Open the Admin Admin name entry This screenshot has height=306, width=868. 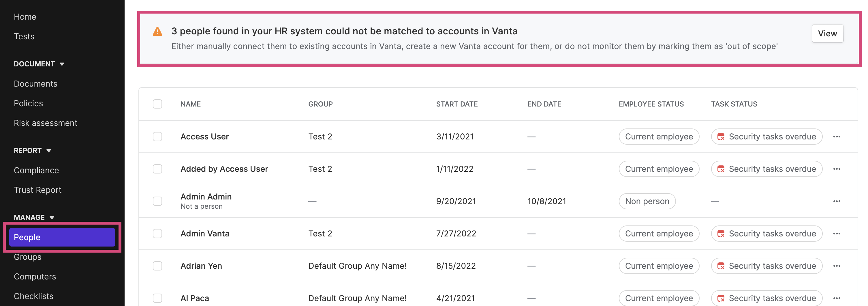[206, 197]
